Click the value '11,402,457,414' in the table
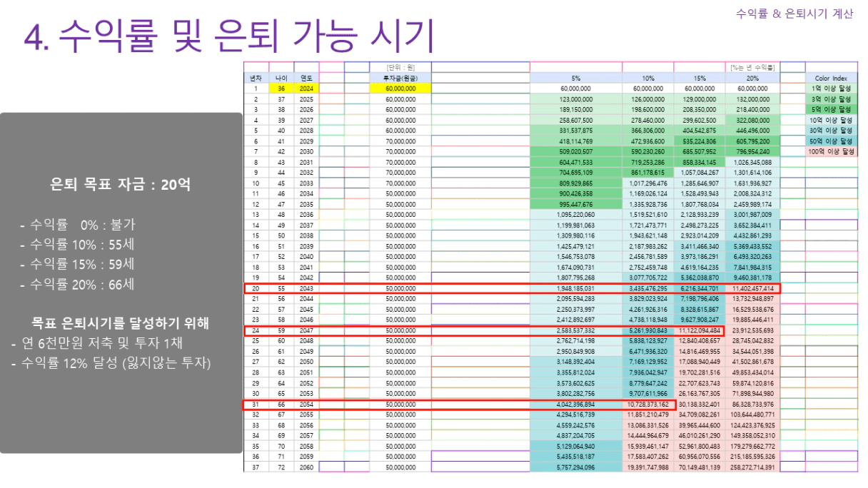 click(x=752, y=288)
